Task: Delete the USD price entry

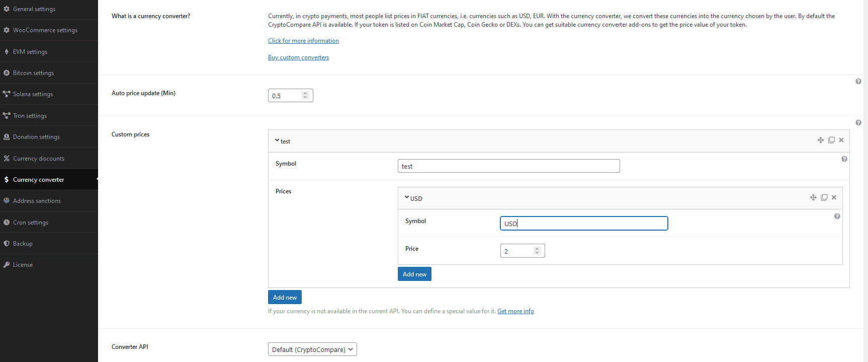Action: pyautogui.click(x=834, y=197)
